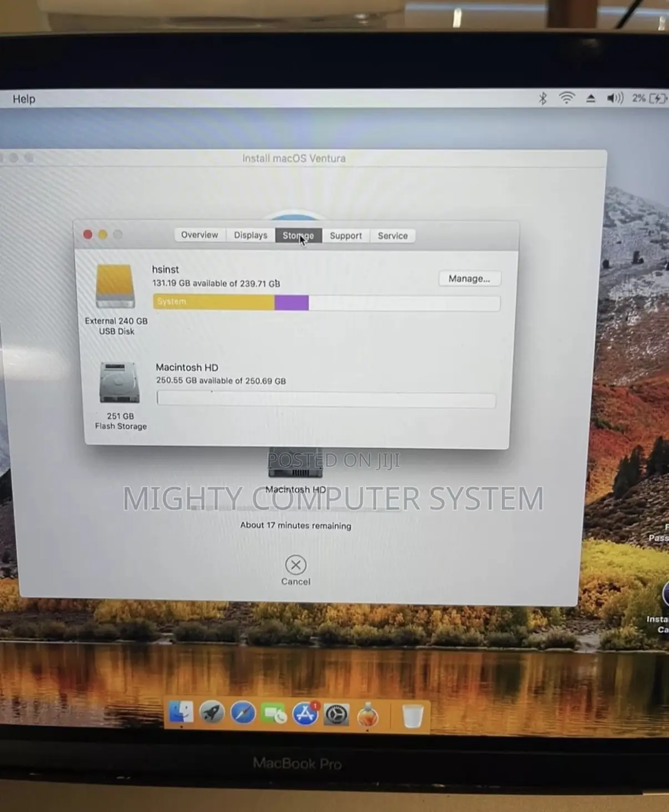Click '131.19 GB available of 239.71 GB'

coord(216,283)
